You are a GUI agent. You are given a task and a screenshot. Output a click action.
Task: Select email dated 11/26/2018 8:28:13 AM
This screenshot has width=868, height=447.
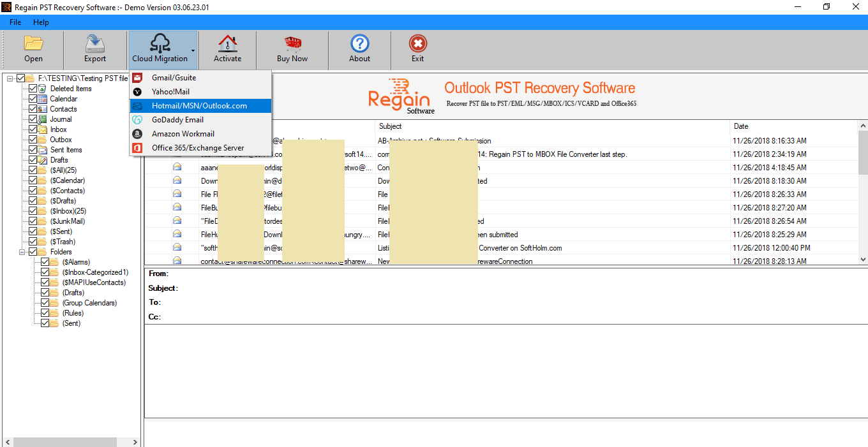[x=501, y=261]
